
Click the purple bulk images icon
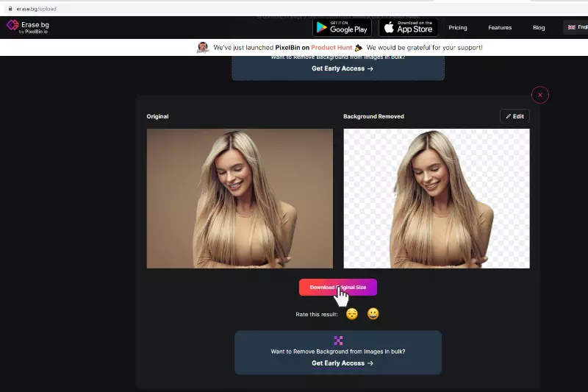pyautogui.click(x=338, y=341)
